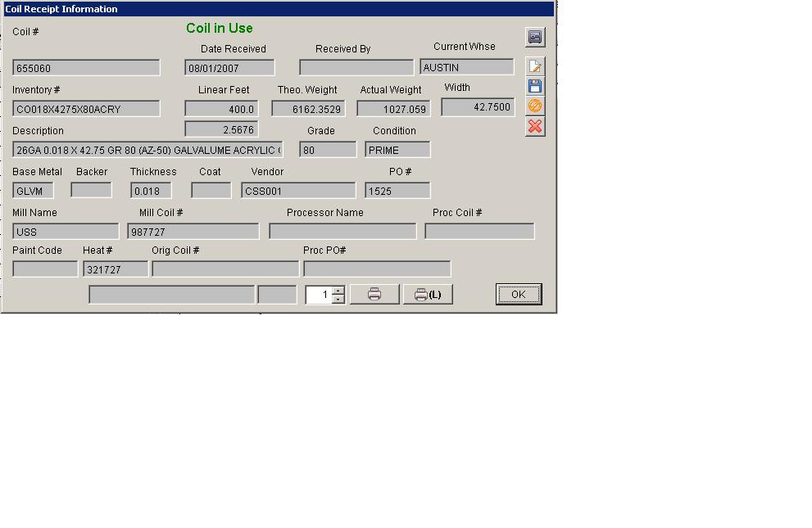Click the orange cancel circle icon
The width and height of the screenshot is (812, 528).
click(534, 106)
